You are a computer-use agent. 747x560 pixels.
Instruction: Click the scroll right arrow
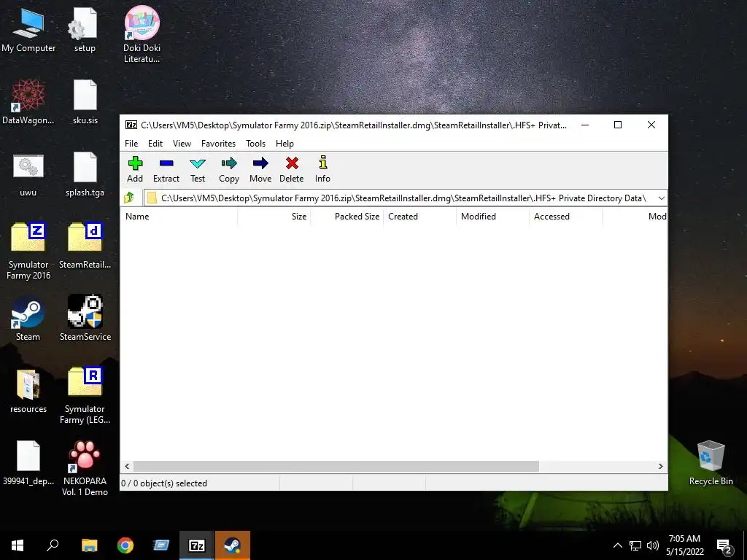(x=660, y=466)
